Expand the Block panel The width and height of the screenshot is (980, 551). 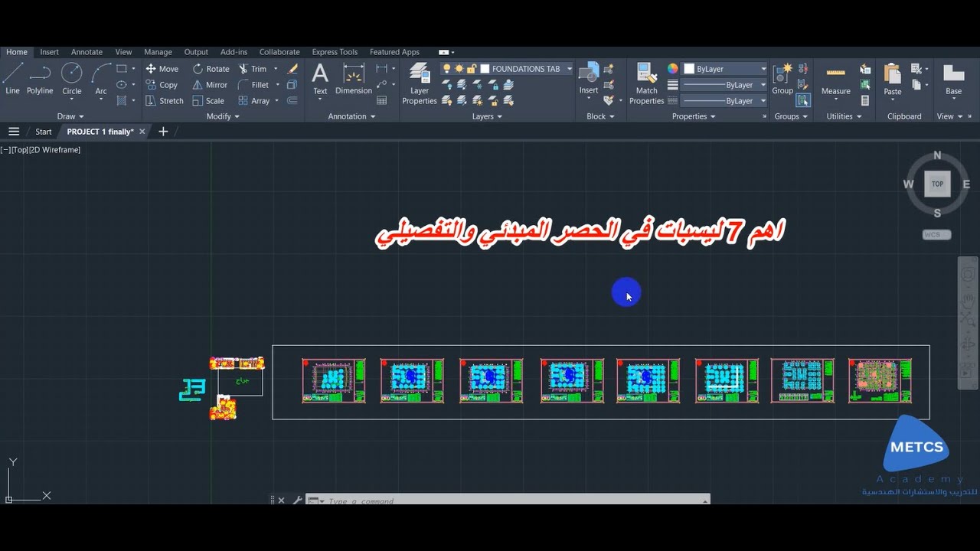(x=600, y=116)
